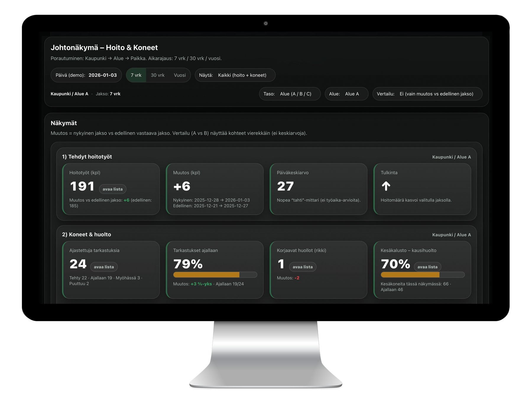Click the Tarkastukset ajallaan 79% progress bar

click(x=215, y=275)
